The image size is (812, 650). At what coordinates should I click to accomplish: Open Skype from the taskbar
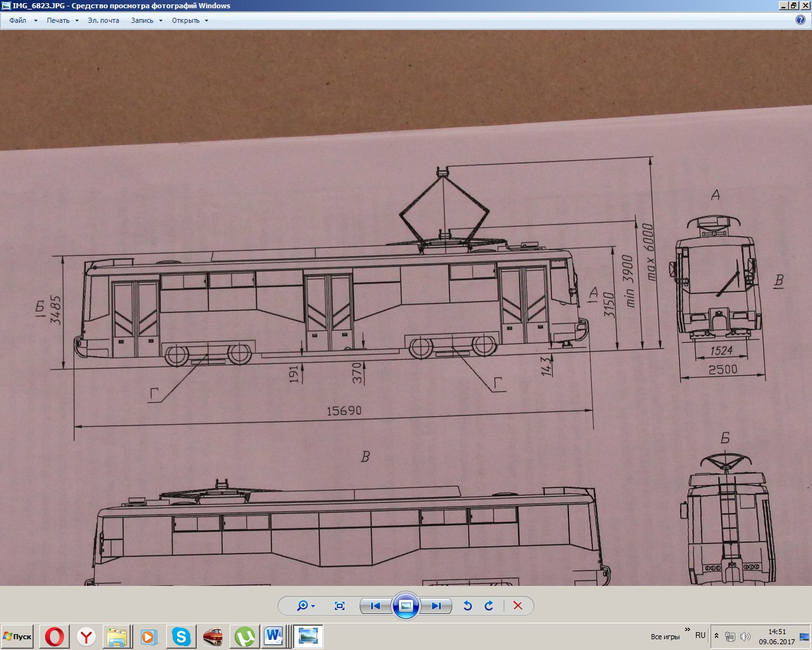pyautogui.click(x=181, y=636)
